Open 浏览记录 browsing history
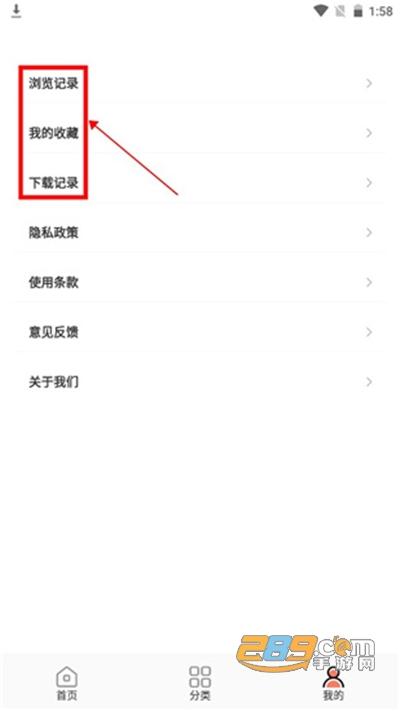Viewport: 400px width, 711px height. click(200, 83)
